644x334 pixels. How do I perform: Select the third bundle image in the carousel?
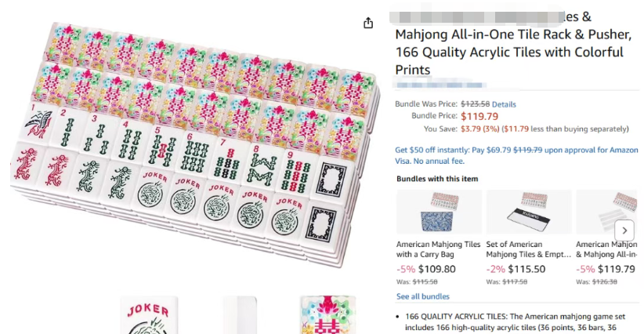[x=610, y=212]
